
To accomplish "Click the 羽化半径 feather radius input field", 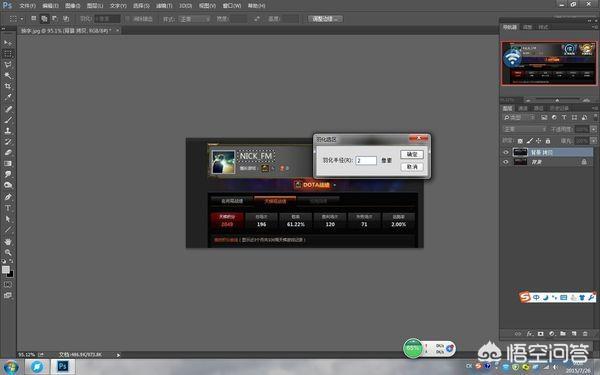I will click(366, 160).
